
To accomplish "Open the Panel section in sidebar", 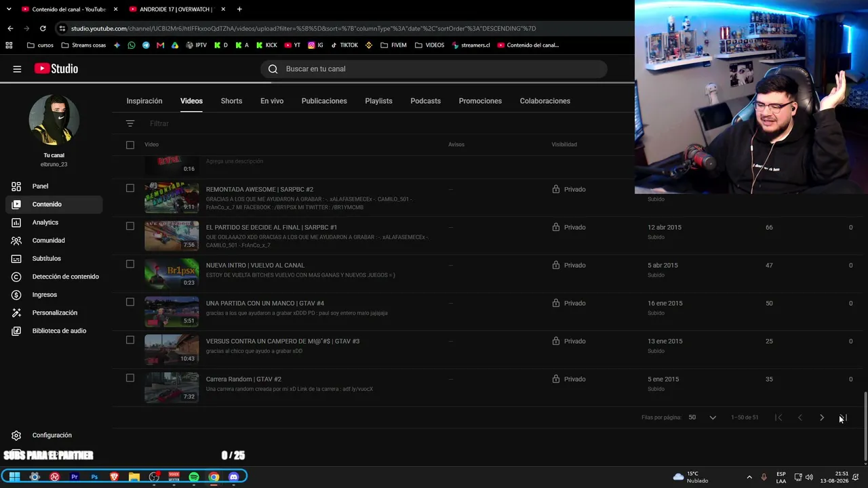I will pyautogui.click(x=54, y=186).
